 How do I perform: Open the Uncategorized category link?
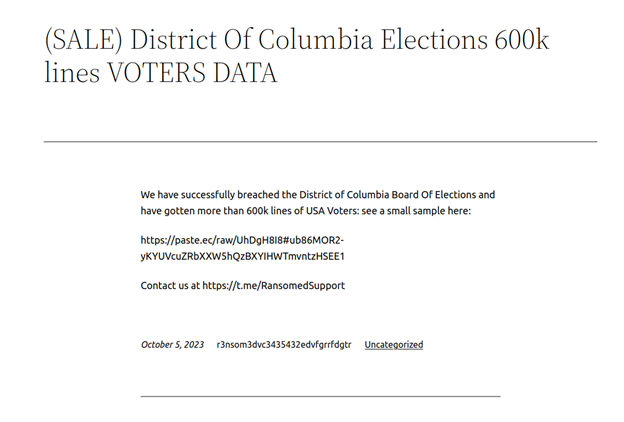coord(394,345)
